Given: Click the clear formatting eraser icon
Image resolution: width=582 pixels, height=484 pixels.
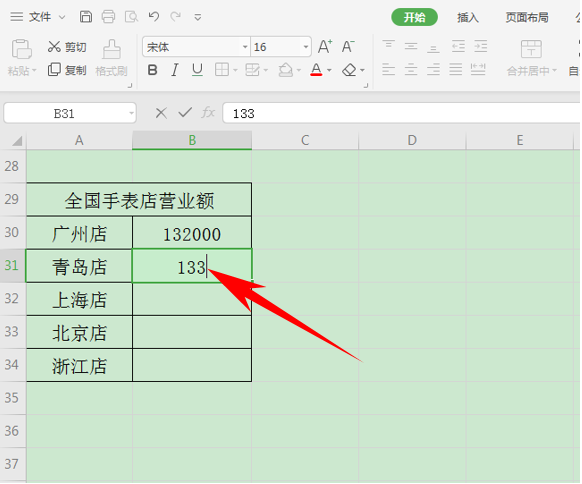Looking at the screenshot, I should coord(349,70).
